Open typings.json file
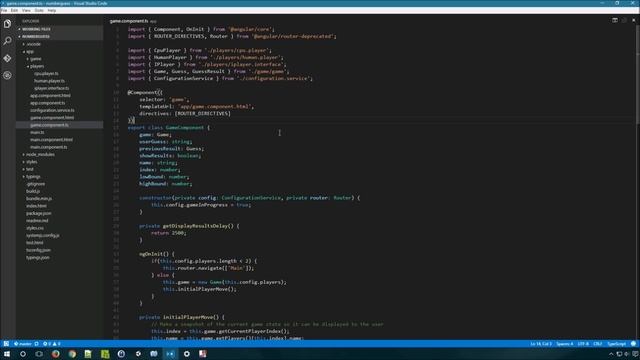Image resolution: width=640 pixels, height=360 pixels. tap(38, 257)
